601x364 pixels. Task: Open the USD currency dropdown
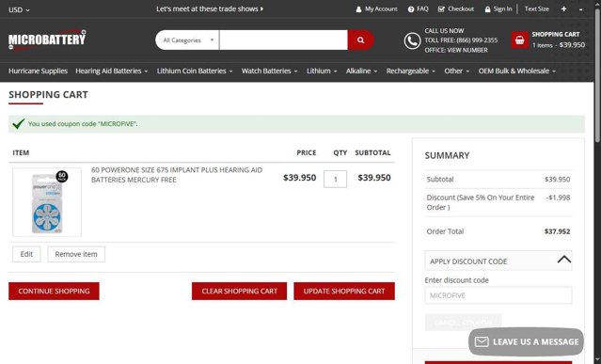pos(19,9)
